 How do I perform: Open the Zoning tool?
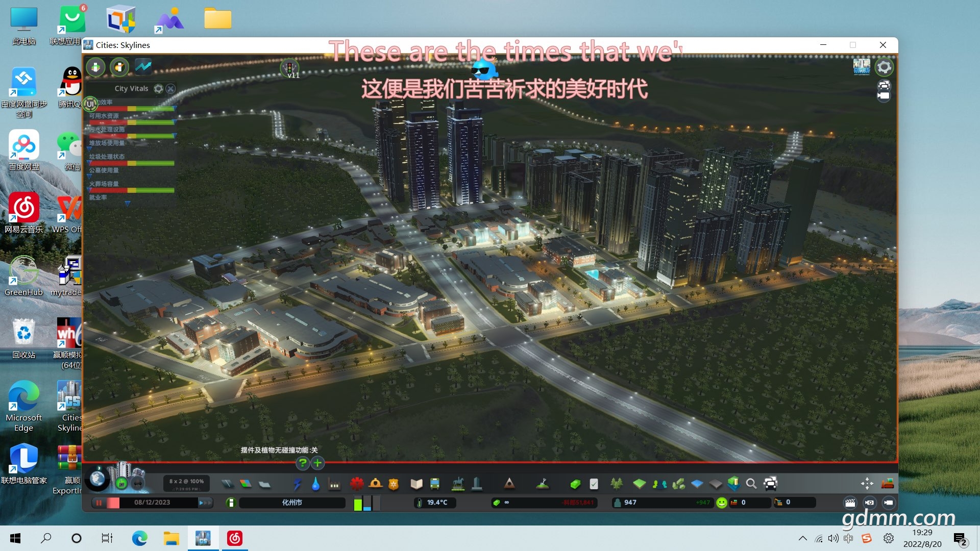click(x=246, y=484)
